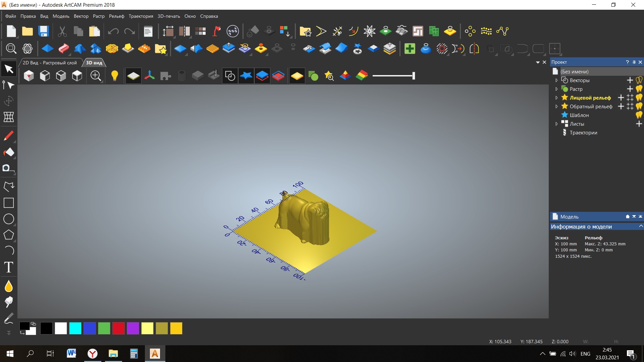Choose the Draw Rectangle tool
644x362 pixels.
(x=9, y=203)
